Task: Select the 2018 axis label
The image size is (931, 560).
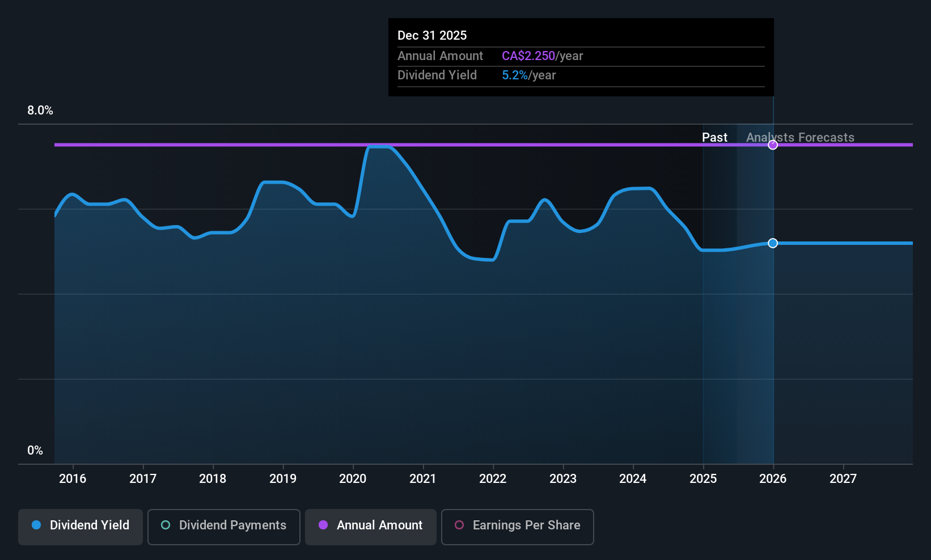Action: [213, 479]
